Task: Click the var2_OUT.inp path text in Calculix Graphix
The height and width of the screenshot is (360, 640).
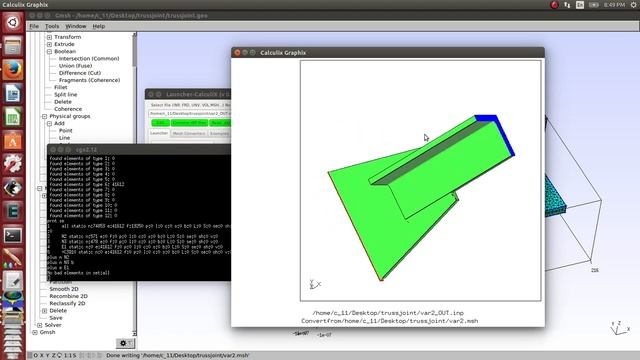Action: tap(388, 313)
